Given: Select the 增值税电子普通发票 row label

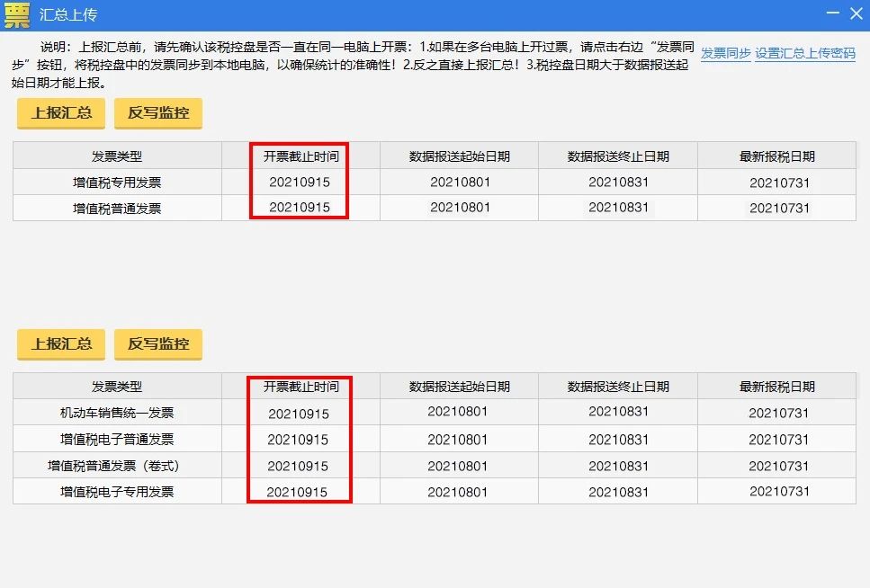Looking at the screenshot, I should click(117, 440).
